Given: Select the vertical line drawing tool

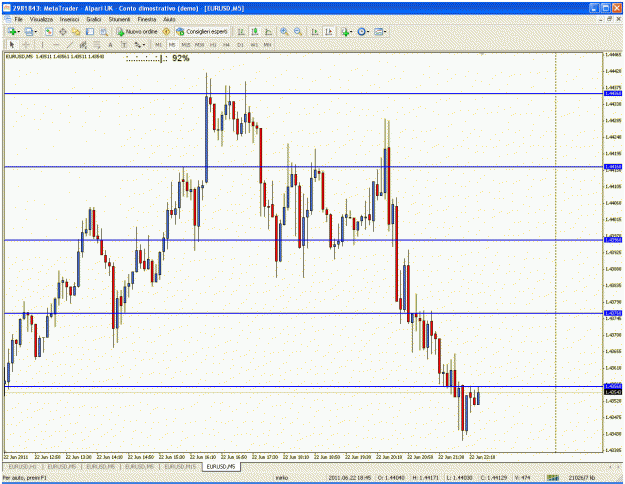Looking at the screenshot, I should pyautogui.click(x=42, y=45).
